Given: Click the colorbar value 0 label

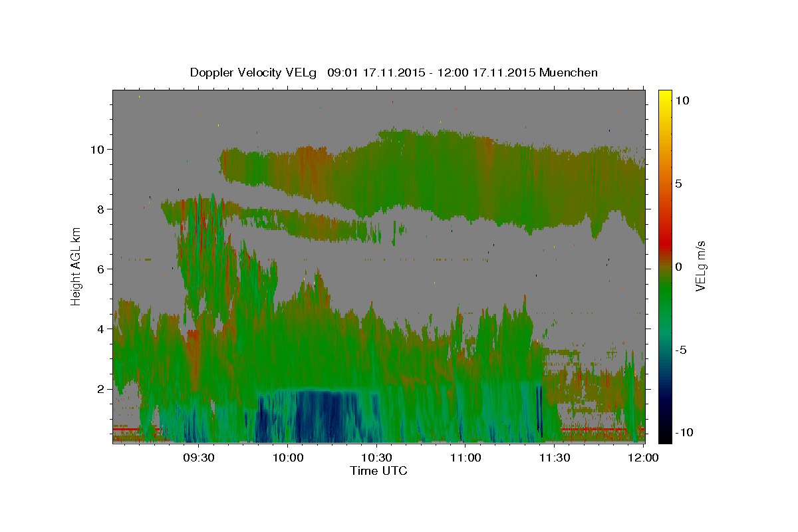Looking at the screenshot, I should click(x=678, y=267).
